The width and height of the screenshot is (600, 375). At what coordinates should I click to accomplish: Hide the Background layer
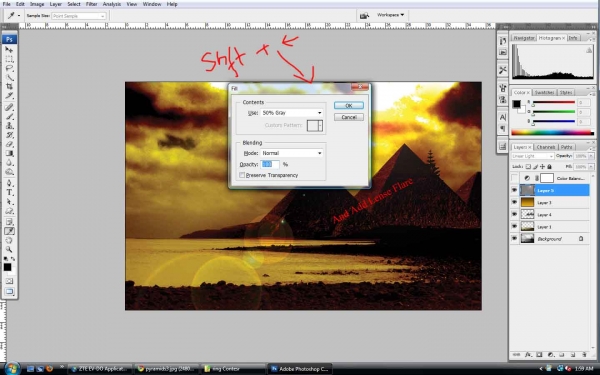tap(515, 239)
